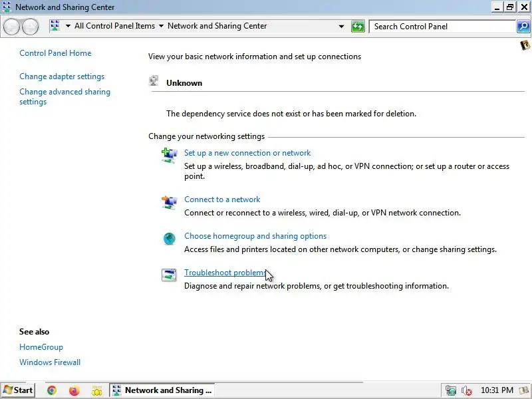Open Choose homegroup and sharing options
This screenshot has width=532, height=399.
pyautogui.click(x=255, y=236)
